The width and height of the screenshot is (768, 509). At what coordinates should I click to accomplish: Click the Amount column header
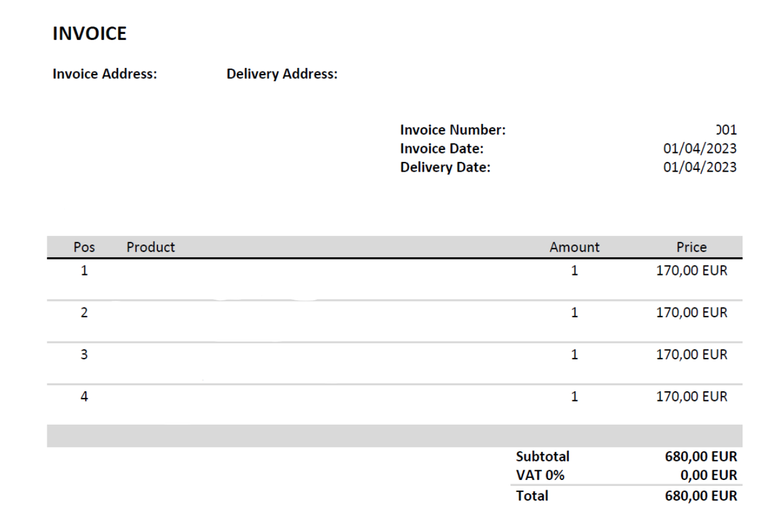(x=574, y=247)
